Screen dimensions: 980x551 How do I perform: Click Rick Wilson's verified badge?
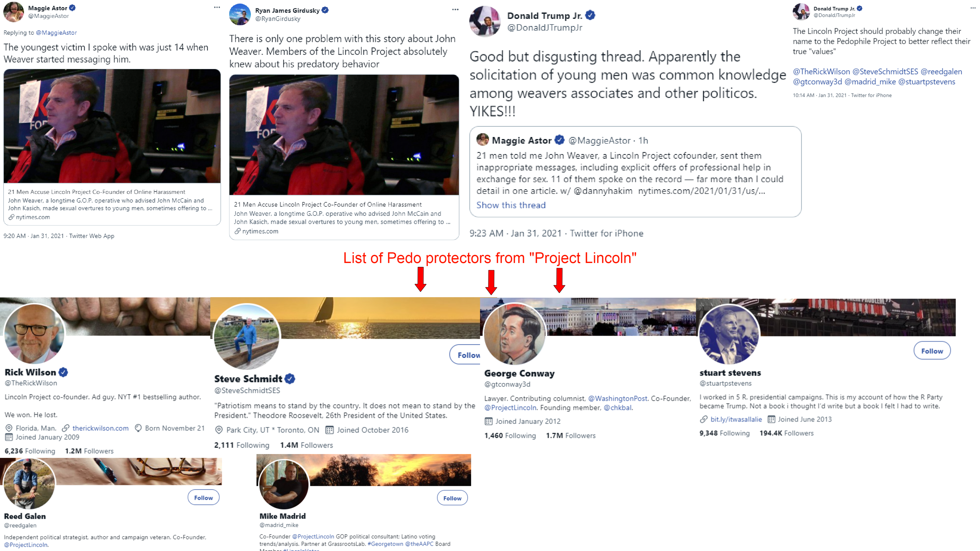pos(64,372)
